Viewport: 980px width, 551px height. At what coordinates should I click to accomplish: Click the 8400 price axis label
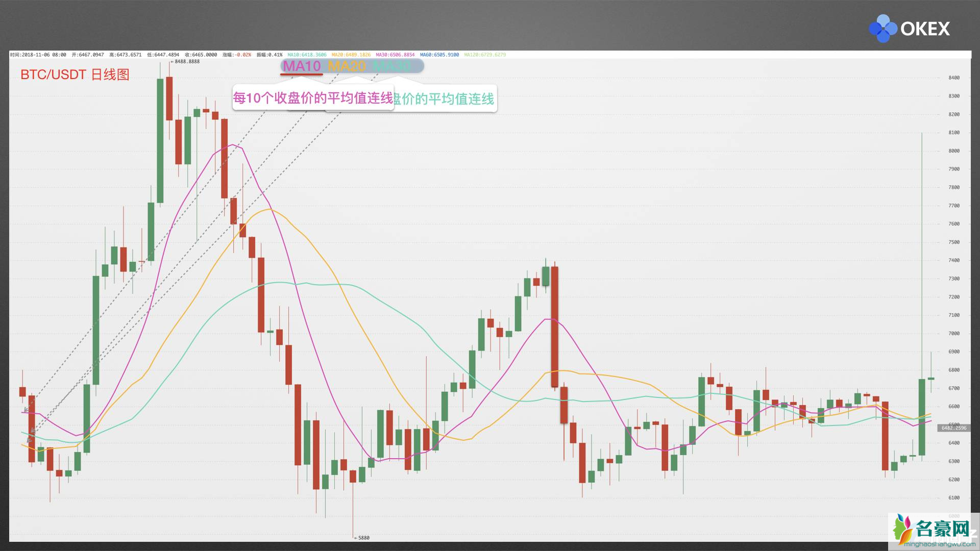click(x=953, y=78)
